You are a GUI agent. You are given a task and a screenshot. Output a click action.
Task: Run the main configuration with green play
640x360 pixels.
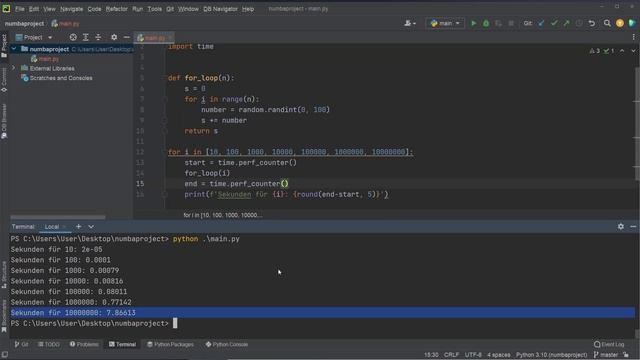coord(473,23)
